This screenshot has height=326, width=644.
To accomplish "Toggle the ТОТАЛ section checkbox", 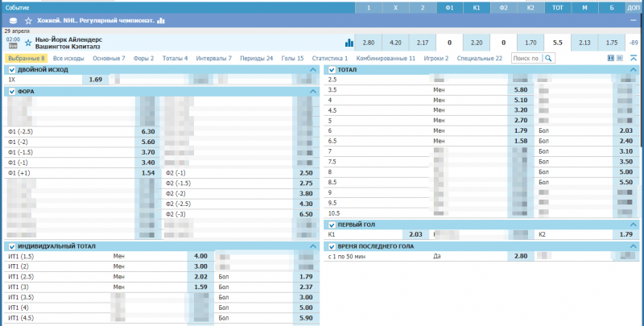I will click(x=332, y=70).
